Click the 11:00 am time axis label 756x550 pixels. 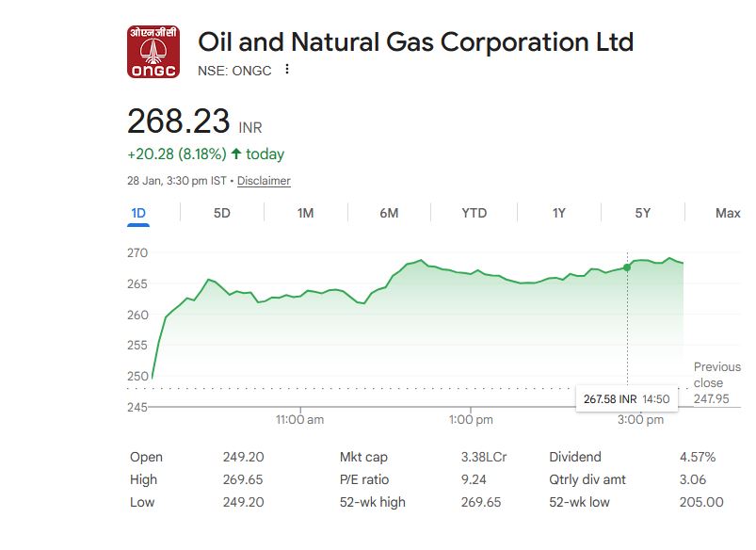[x=300, y=419]
